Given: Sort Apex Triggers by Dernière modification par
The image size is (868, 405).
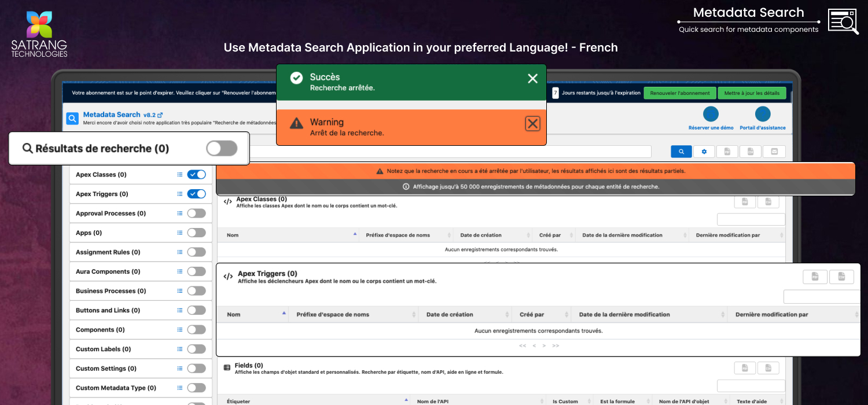Looking at the screenshot, I should (x=794, y=315).
